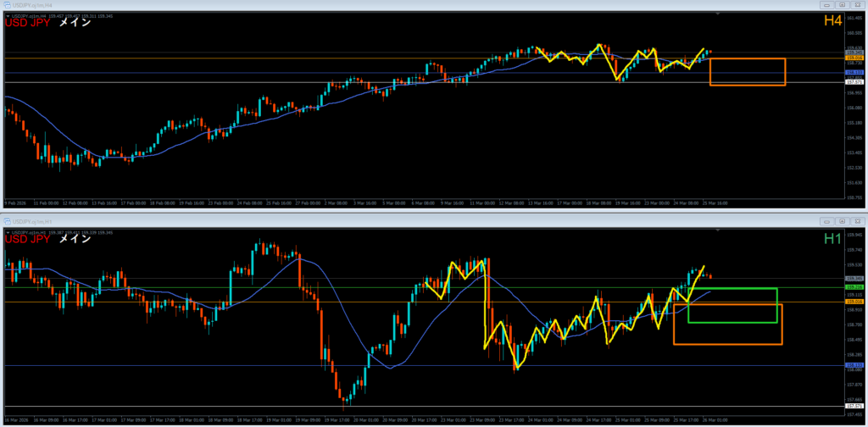Close the USDJPY H4 chart window
This screenshot has height=427, width=868.
[856, 5]
